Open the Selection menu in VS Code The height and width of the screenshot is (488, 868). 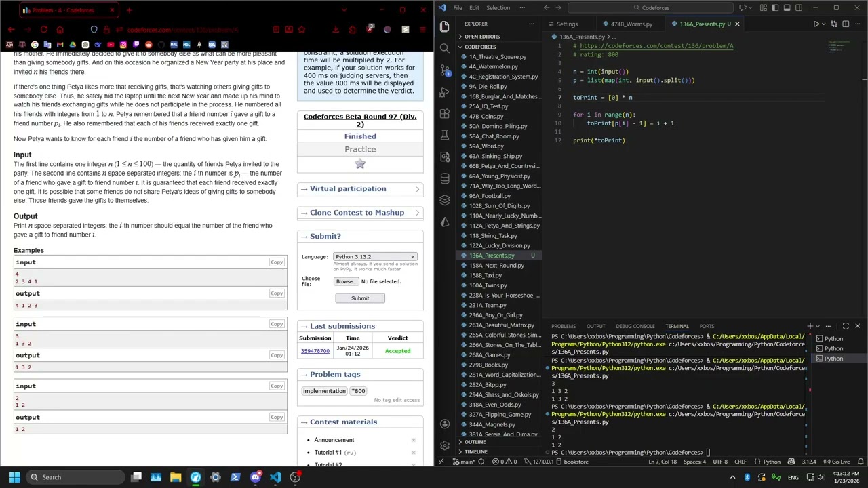coord(498,7)
